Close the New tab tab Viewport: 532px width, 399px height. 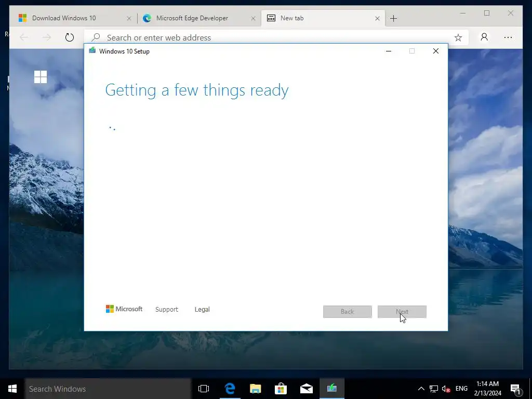tap(377, 19)
